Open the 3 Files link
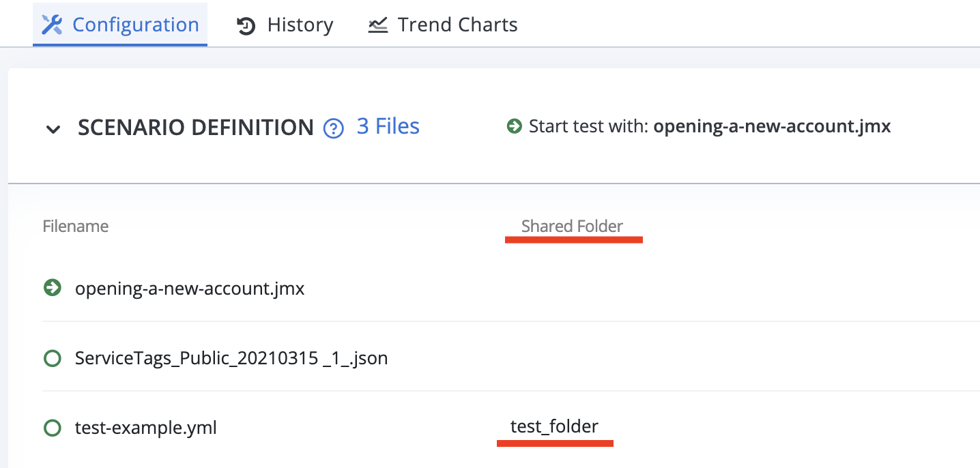The image size is (980, 468). tap(388, 126)
